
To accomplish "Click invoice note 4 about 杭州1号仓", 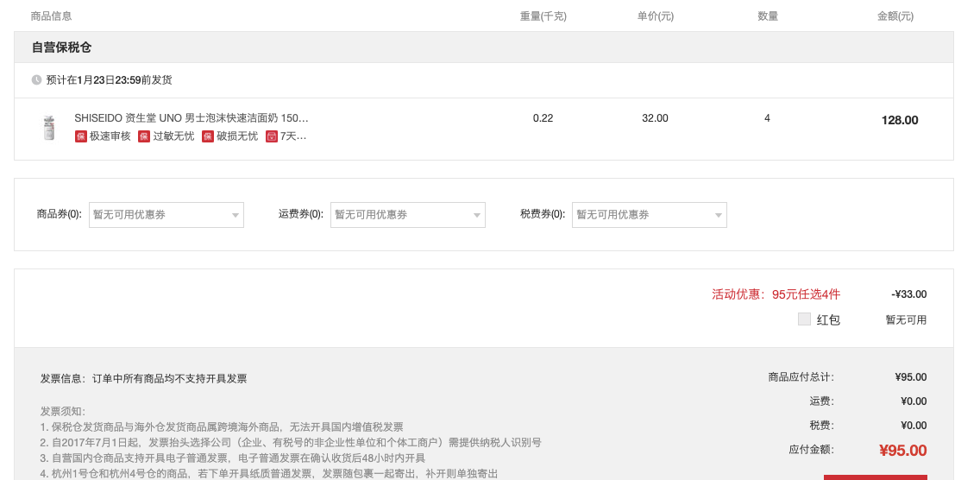I will click(x=269, y=474).
